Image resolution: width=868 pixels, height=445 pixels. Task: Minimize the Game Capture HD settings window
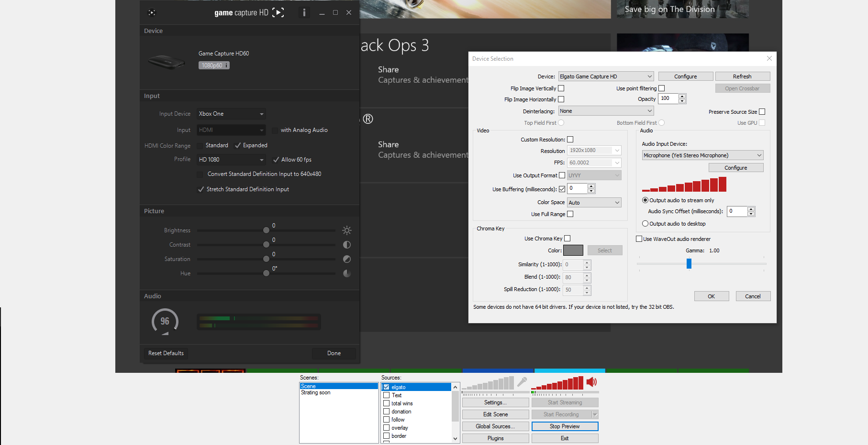(322, 13)
